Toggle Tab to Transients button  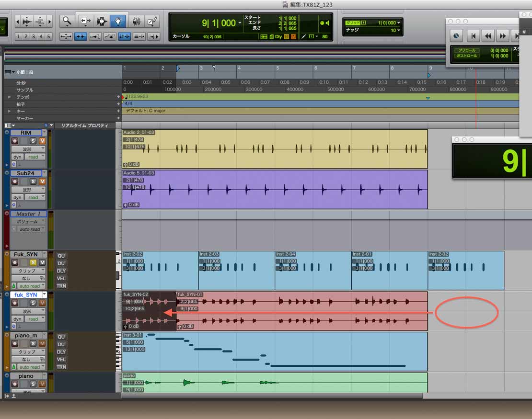(x=81, y=36)
